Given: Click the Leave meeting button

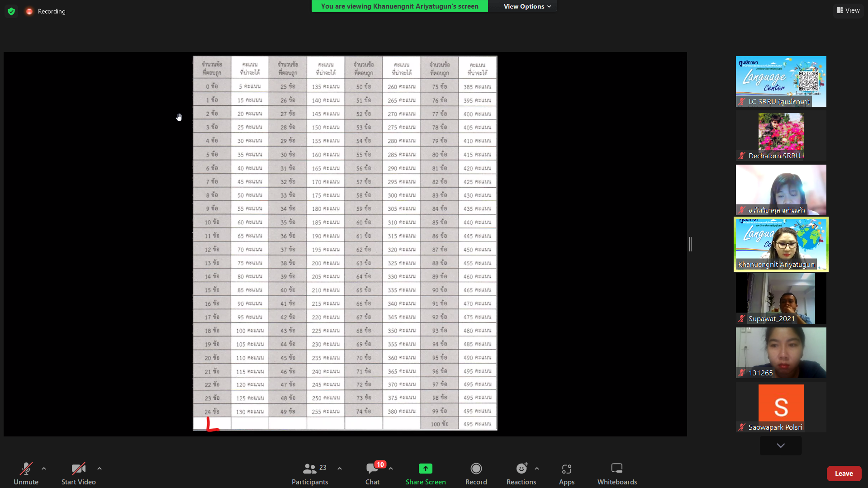Looking at the screenshot, I should pos(844,473).
